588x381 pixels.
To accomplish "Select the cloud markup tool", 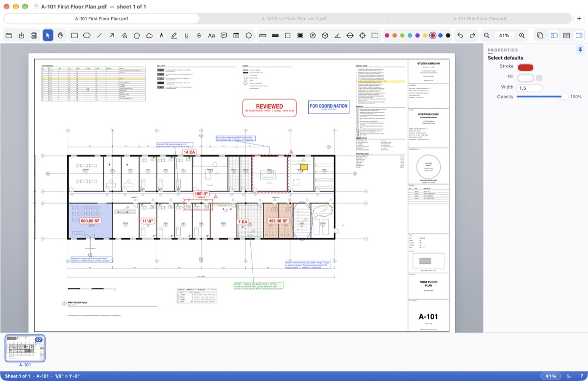I will click(x=149, y=35).
